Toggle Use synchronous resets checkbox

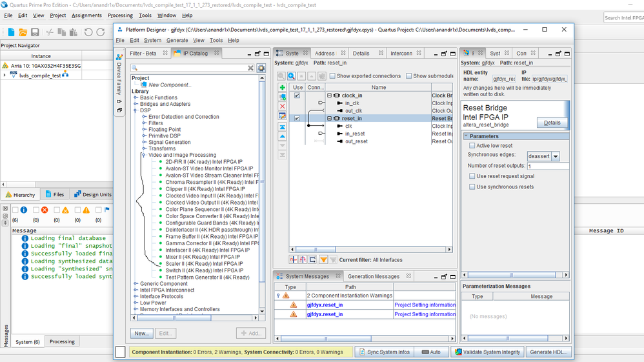pyautogui.click(x=472, y=187)
